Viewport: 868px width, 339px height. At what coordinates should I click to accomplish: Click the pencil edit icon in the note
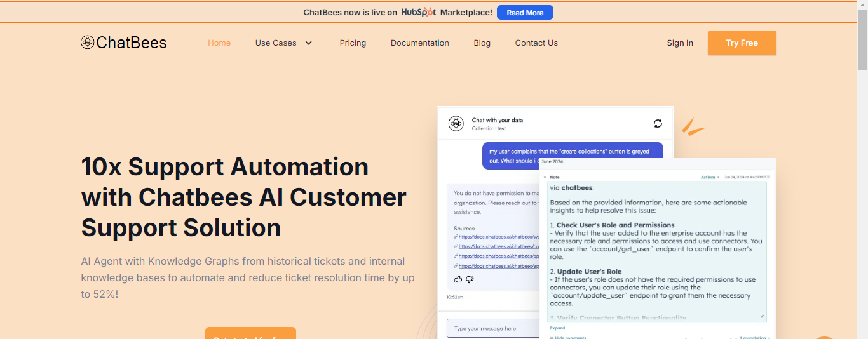click(x=762, y=316)
